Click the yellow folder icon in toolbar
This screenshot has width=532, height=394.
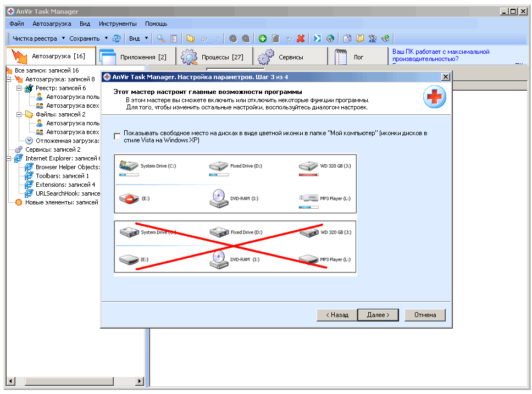point(191,38)
